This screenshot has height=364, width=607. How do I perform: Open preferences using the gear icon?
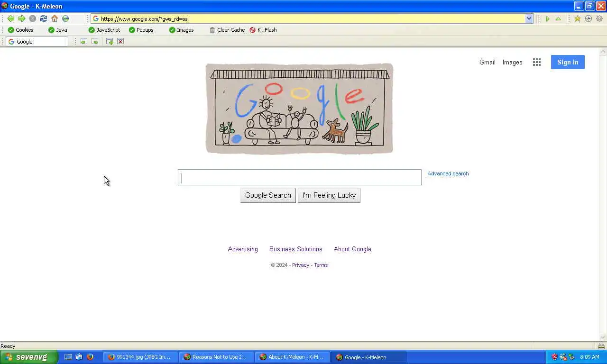(599, 18)
